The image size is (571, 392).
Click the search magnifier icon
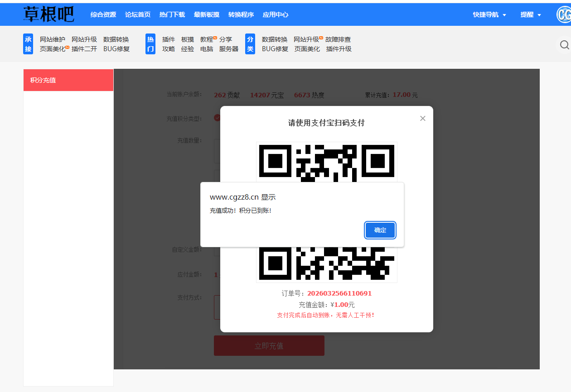click(564, 45)
